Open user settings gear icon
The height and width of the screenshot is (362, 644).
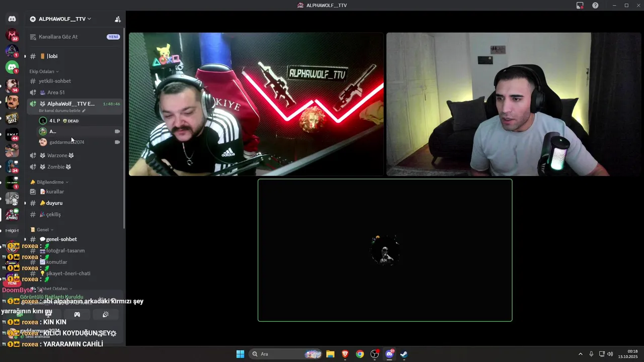[113, 333]
